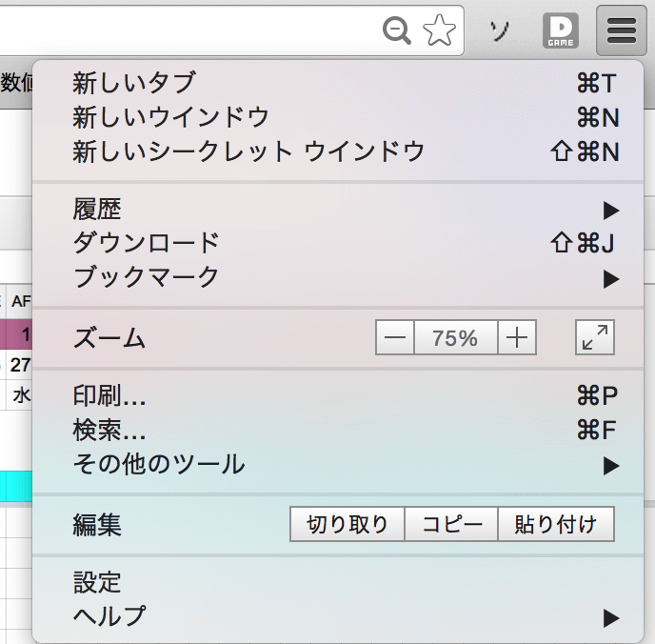Click the 切り取り button
This screenshot has width=655, height=644.
click(x=347, y=524)
